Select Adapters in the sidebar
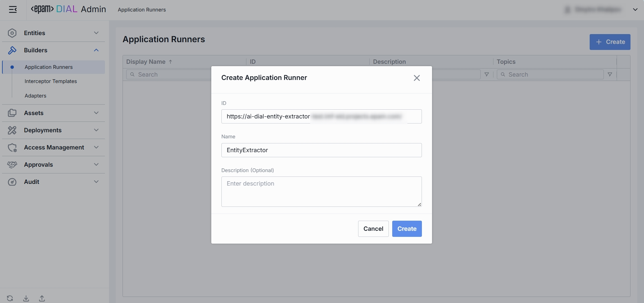Image resolution: width=644 pixels, height=303 pixels. click(35, 96)
